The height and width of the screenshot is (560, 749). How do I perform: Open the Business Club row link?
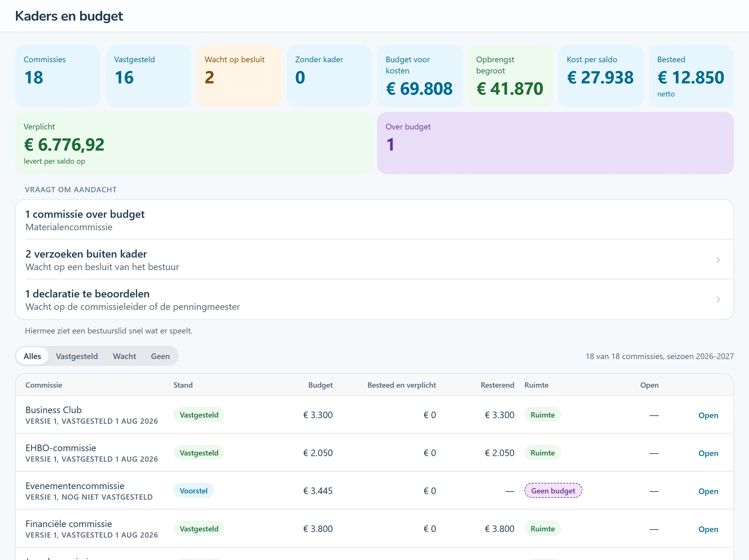[708, 415]
